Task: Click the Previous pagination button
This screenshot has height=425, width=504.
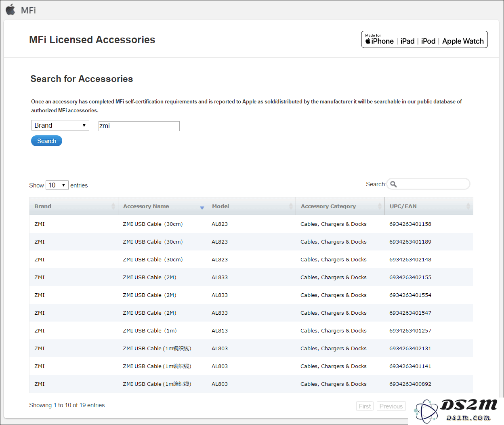Action: tap(391, 406)
